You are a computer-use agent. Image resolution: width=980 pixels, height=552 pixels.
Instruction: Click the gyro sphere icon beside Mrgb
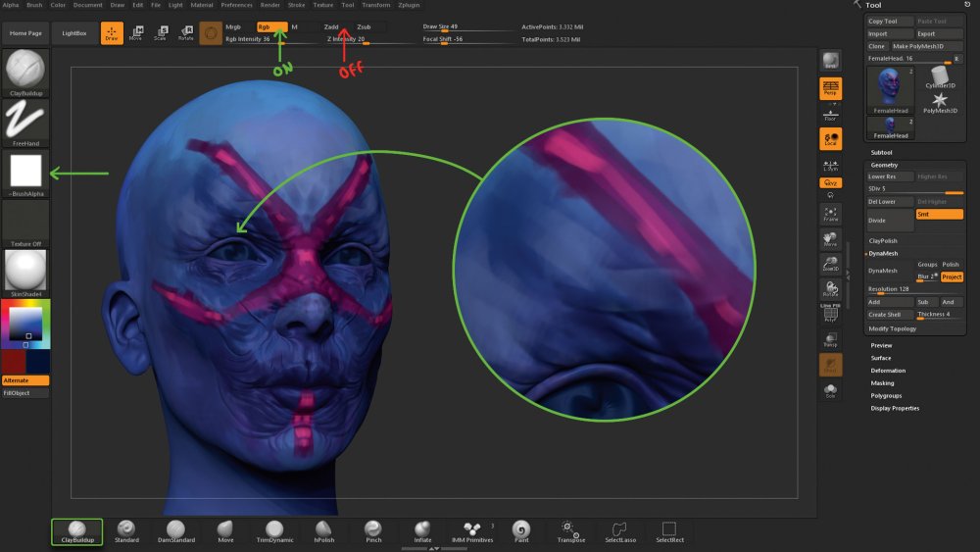tap(211, 33)
